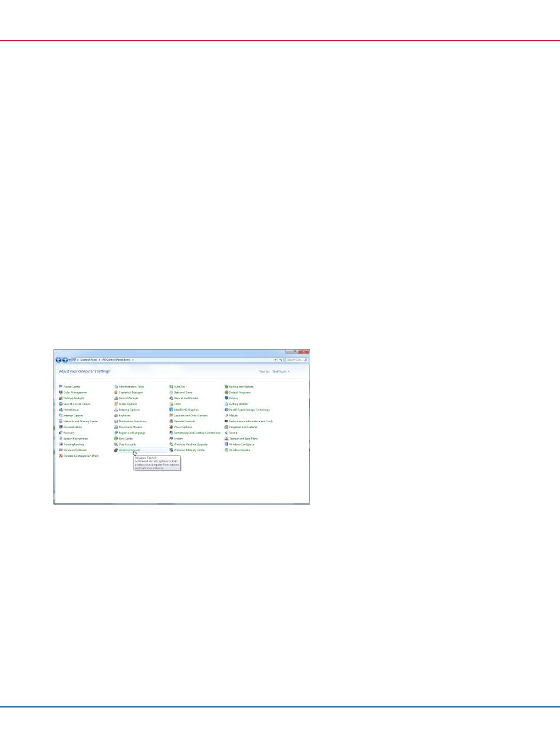Open Windows Mobility Center
The height and width of the screenshot is (747, 560).
pyautogui.click(x=187, y=450)
